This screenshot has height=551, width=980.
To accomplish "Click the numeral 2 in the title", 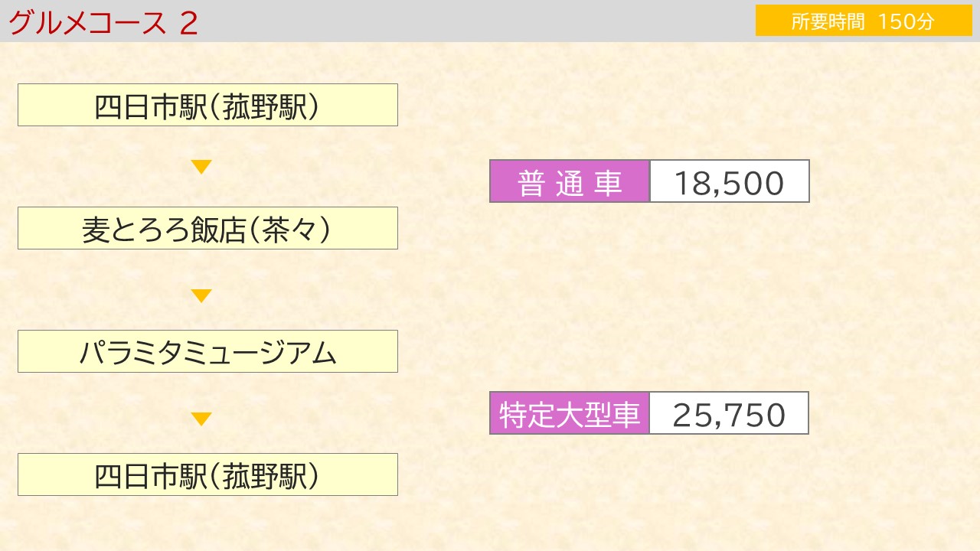I will (188, 23).
